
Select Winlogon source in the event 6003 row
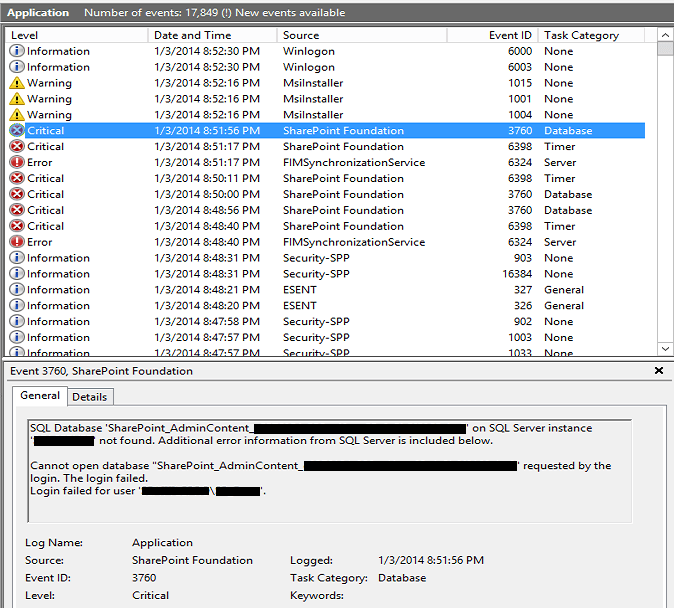(309, 67)
